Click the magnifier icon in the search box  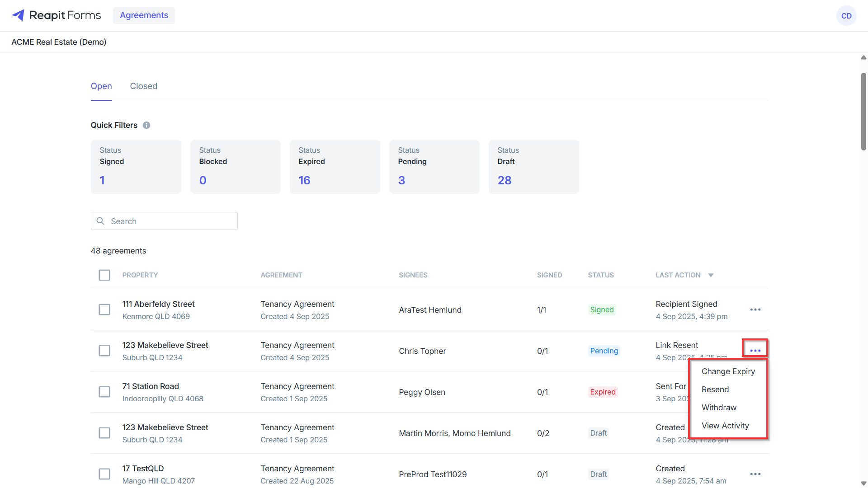pyautogui.click(x=100, y=221)
